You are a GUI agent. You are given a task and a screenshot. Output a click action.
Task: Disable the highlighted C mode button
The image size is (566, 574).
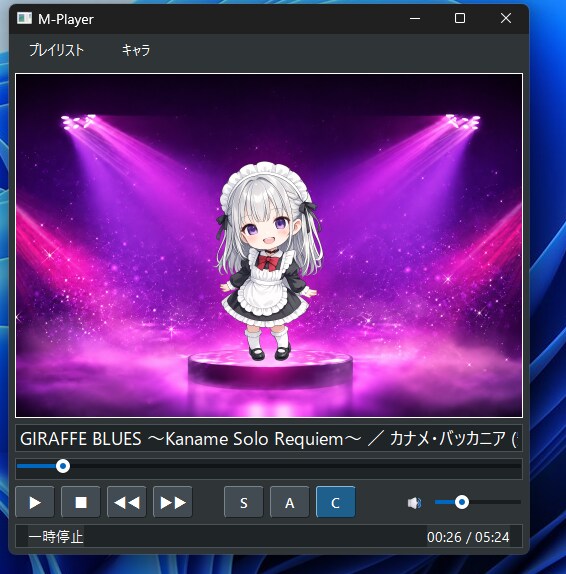(335, 502)
